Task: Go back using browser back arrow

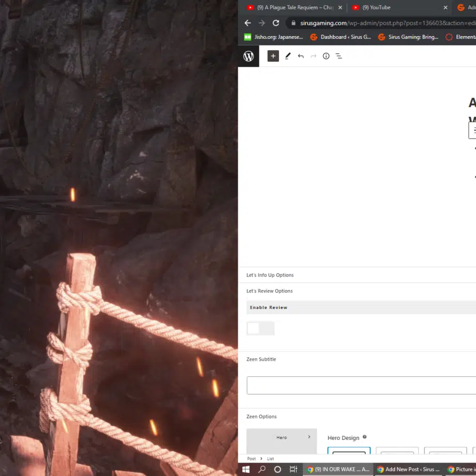Action: pyautogui.click(x=248, y=23)
